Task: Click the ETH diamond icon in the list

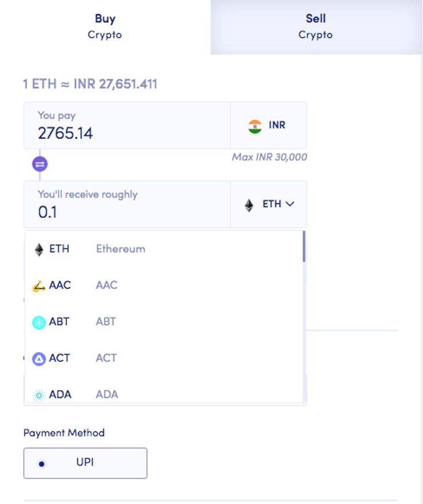Action: coord(39,250)
